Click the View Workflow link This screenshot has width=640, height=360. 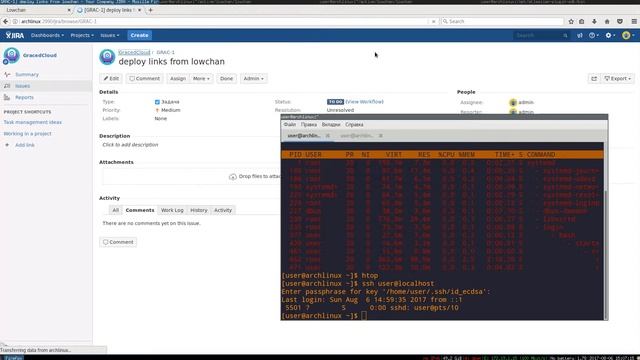364,102
